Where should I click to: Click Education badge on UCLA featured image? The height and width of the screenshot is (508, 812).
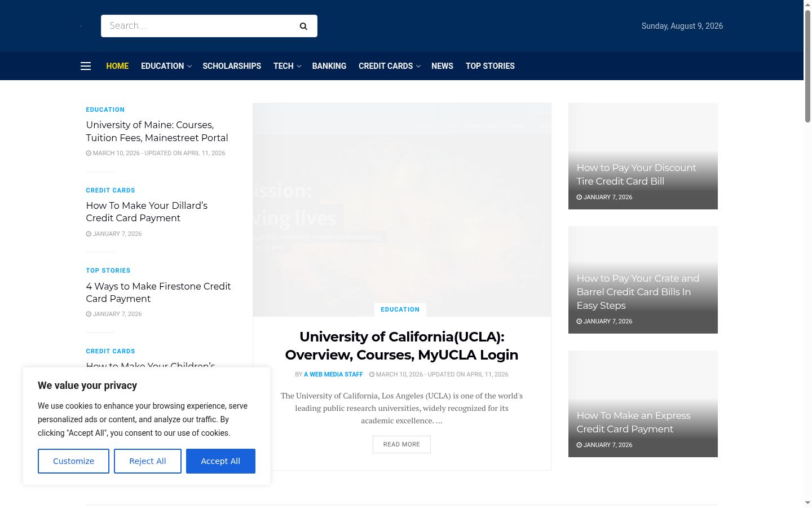pos(400,309)
